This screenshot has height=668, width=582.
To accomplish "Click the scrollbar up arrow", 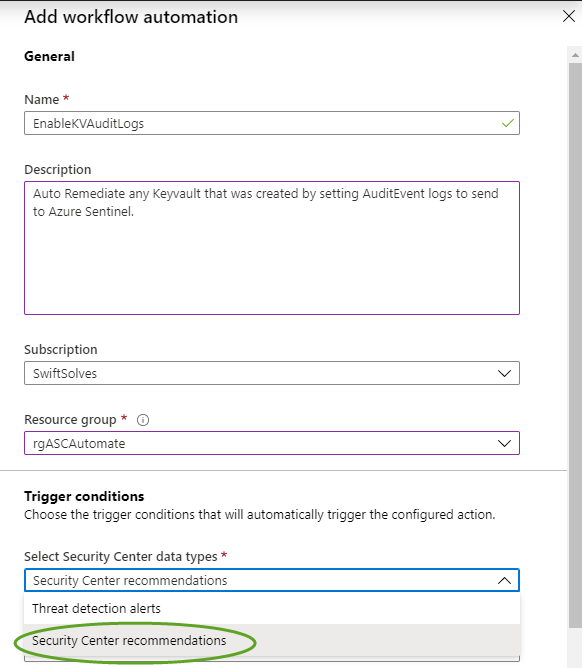I will [x=575, y=55].
